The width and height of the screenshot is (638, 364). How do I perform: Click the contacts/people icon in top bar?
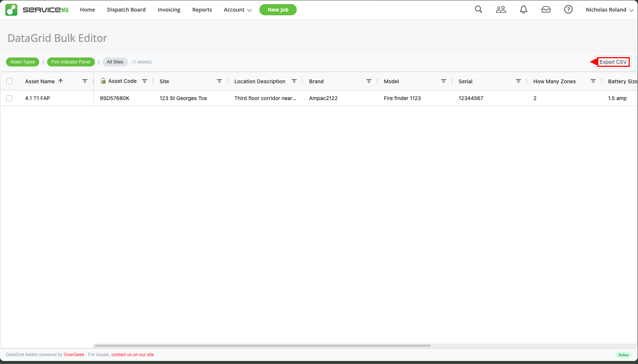pos(501,9)
